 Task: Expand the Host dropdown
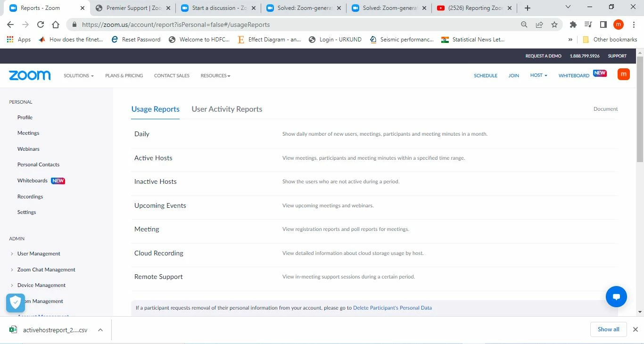538,75
